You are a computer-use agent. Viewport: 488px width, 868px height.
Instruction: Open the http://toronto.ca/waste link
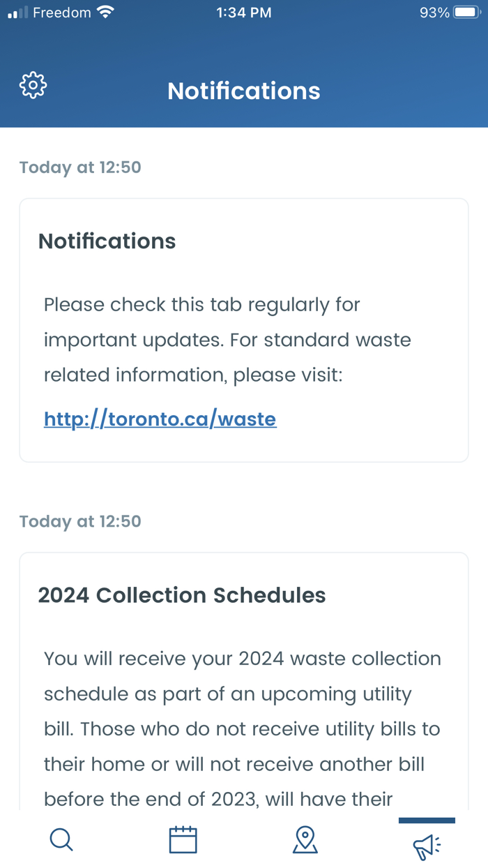pos(160,419)
